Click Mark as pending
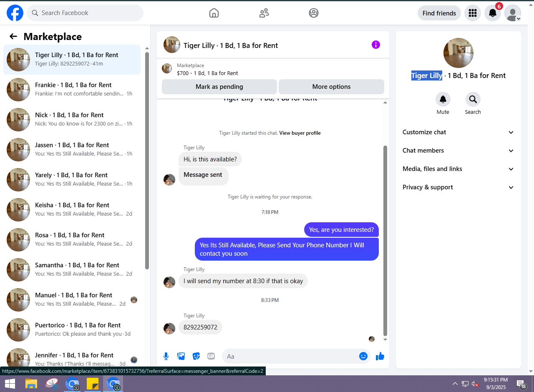 (219, 87)
